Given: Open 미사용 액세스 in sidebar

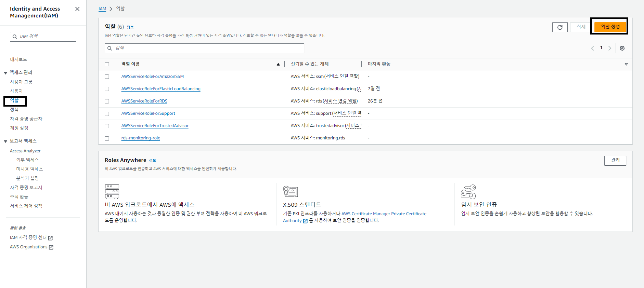Looking at the screenshot, I should pos(29,169).
